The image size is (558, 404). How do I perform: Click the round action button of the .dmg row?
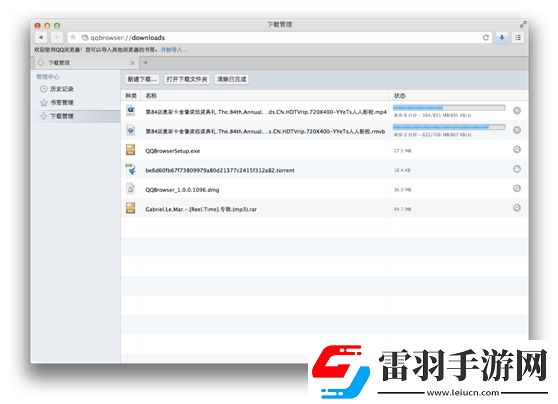click(x=517, y=188)
